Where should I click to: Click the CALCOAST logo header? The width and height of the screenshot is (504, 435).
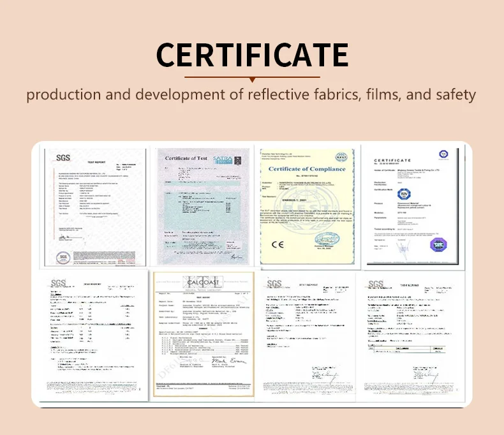pos(203,283)
